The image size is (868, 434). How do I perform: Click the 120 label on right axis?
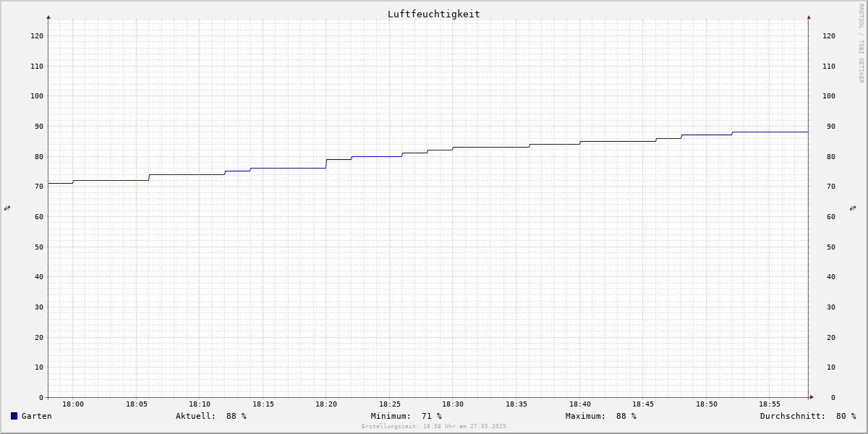point(829,35)
